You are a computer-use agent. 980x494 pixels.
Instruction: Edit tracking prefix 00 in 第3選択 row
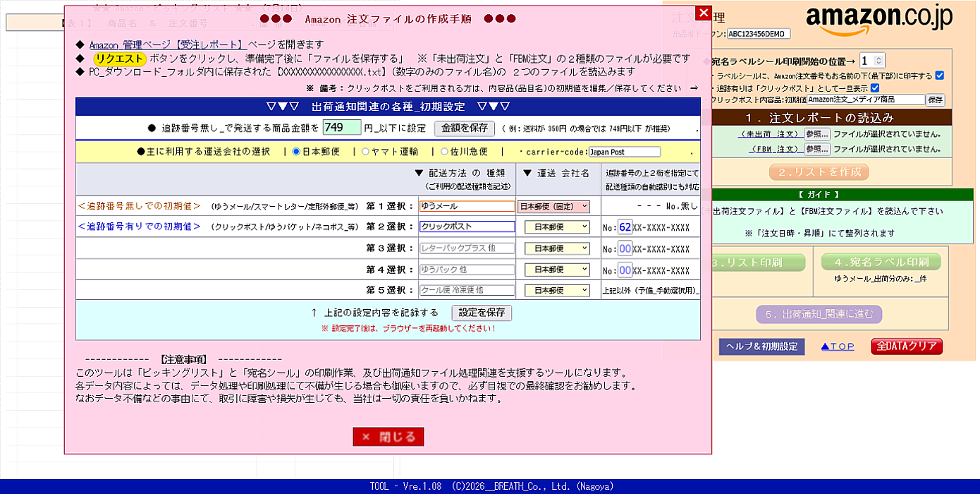(x=625, y=248)
